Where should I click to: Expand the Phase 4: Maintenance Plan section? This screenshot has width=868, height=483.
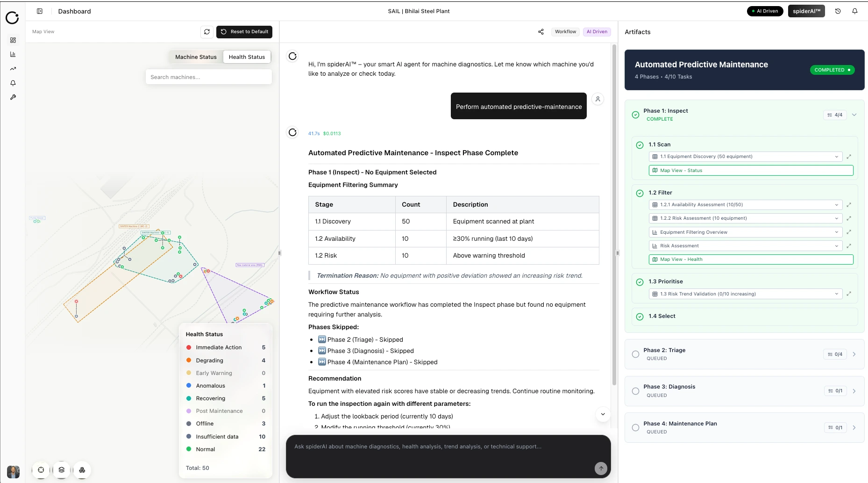click(854, 428)
